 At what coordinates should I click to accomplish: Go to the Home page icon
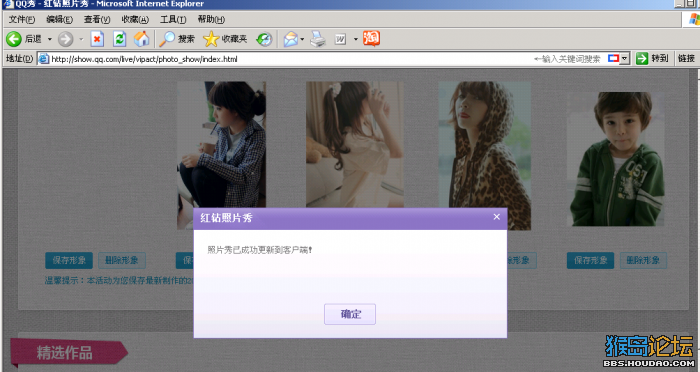pos(142,39)
